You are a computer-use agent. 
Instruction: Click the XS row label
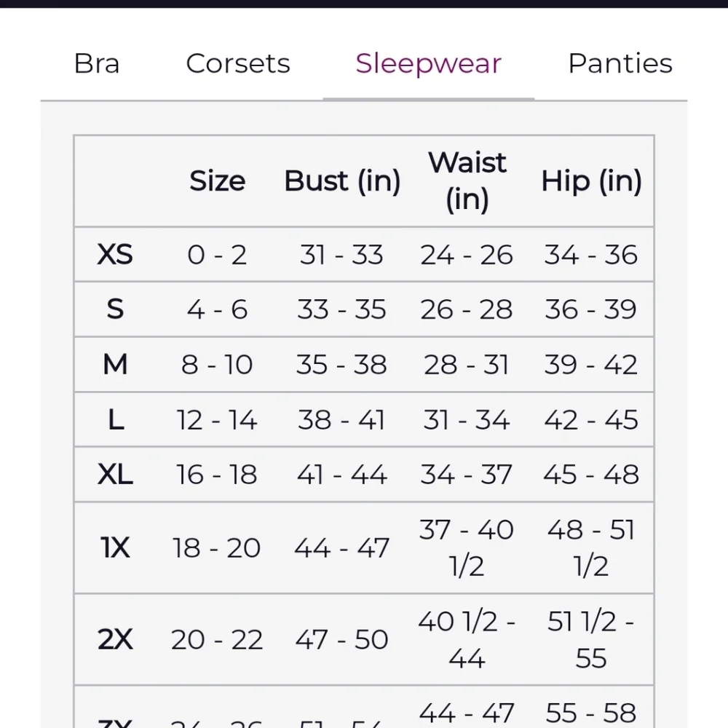[x=115, y=254]
